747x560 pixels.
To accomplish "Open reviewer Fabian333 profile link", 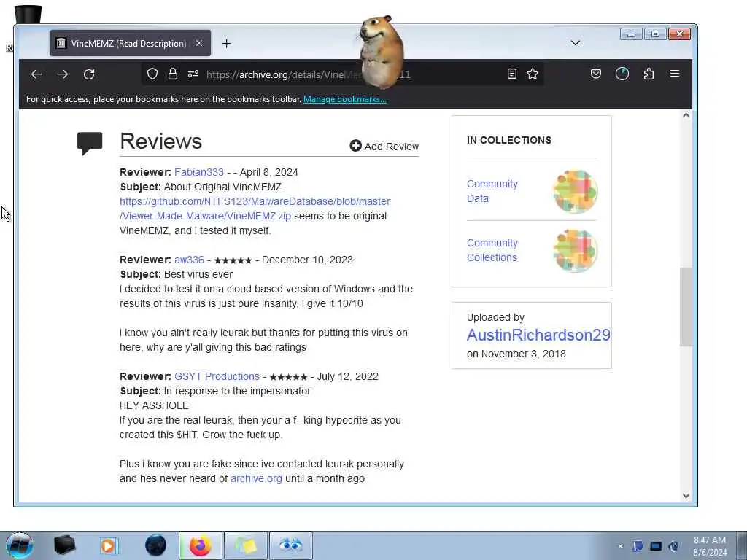I will pyautogui.click(x=198, y=172).
